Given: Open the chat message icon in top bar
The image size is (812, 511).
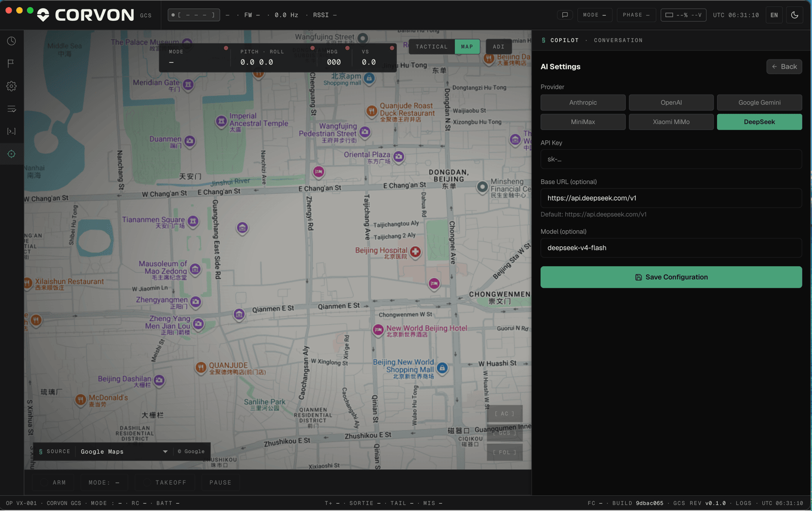Looking at the screenshot, I should (x=565, y=15).
